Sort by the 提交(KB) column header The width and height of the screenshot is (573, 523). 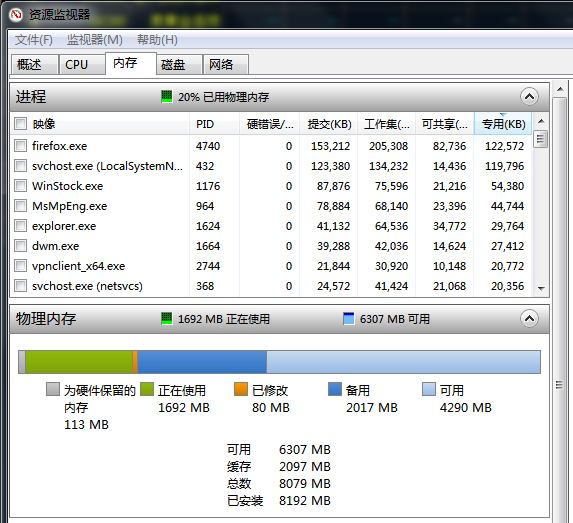coord(329,124)
